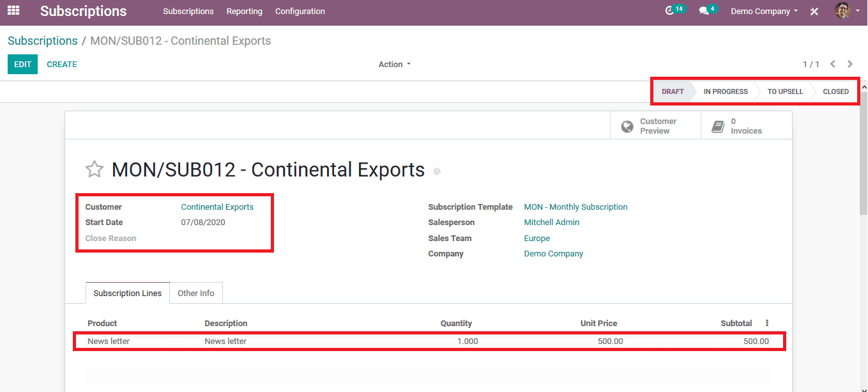Viewport: 868px width, 392px height.
Task: Click the Subscriptions app title
Action: [x=84, y=12]
